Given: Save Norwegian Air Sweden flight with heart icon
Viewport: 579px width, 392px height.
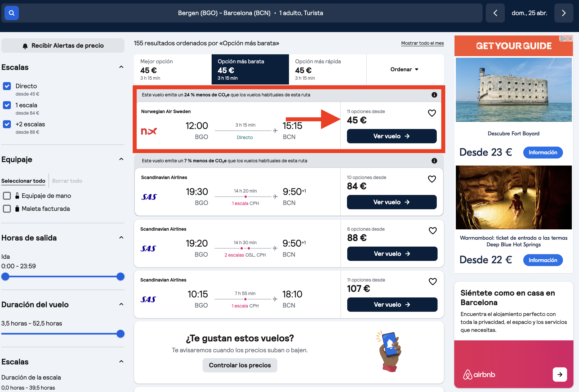Looking at the screenshot, I should 432,113.
